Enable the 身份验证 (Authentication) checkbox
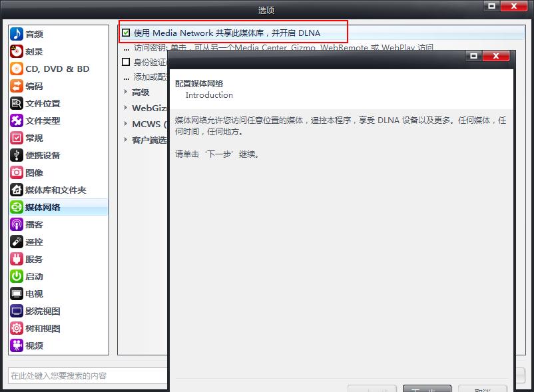534x392 pixels. (126, 62)
